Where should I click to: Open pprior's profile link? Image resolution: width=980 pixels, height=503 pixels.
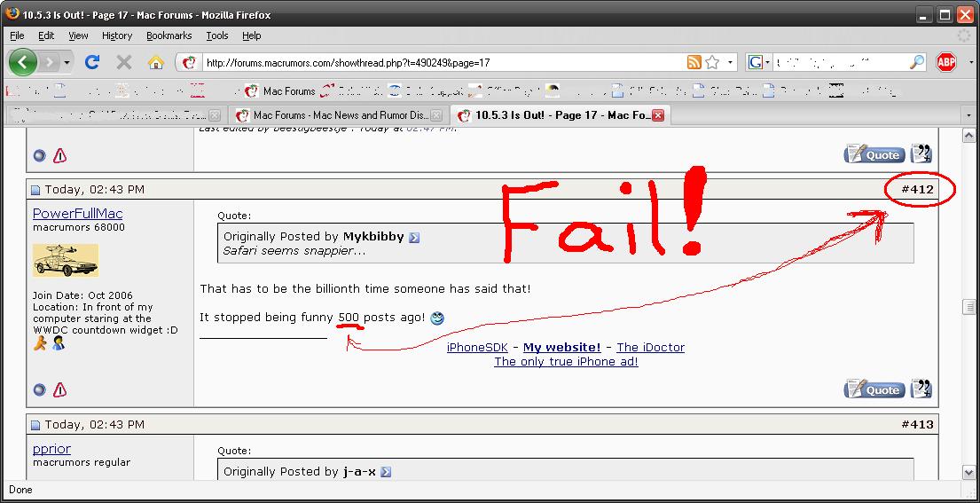pos(51,449)
